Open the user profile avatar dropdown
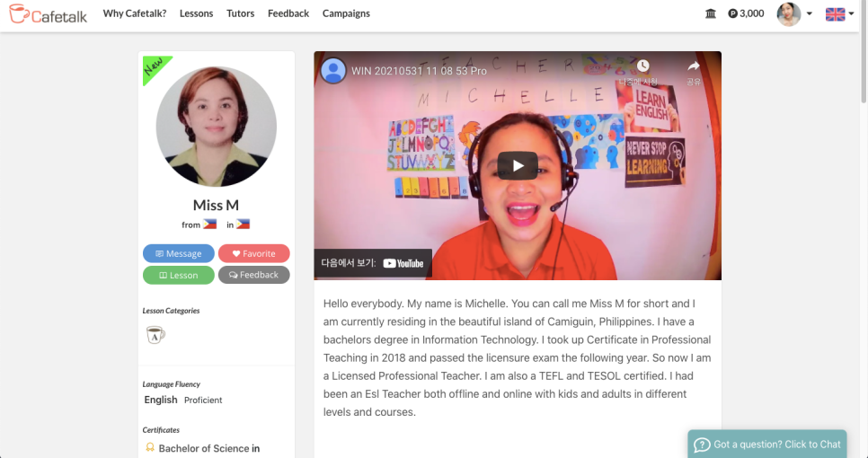Viewport: 868px width, 458px height. [x=794, y=13]
